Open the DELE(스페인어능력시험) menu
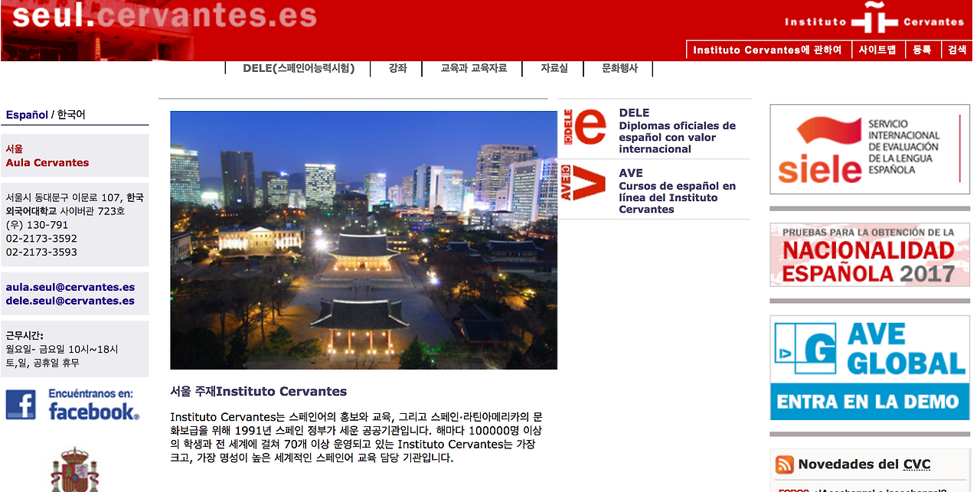Screen dimensions: 980x492 (x=299, y=68)
